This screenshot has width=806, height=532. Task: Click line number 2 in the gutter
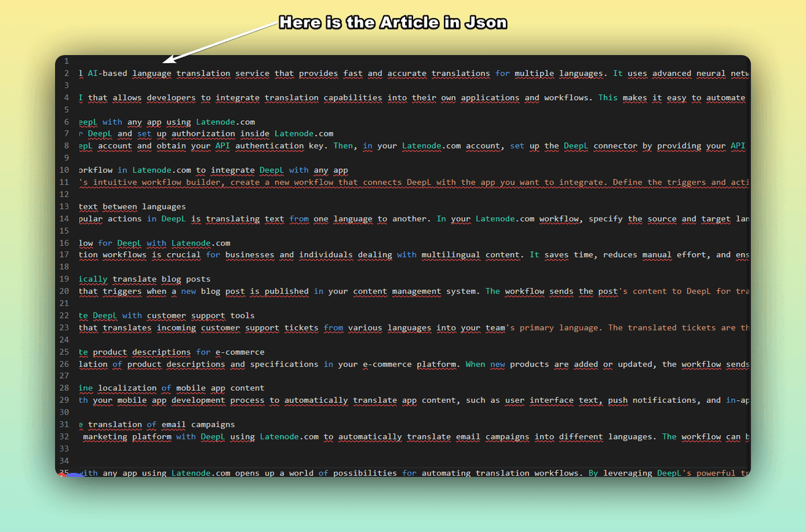pyautogui.click(x=66, y=73)
